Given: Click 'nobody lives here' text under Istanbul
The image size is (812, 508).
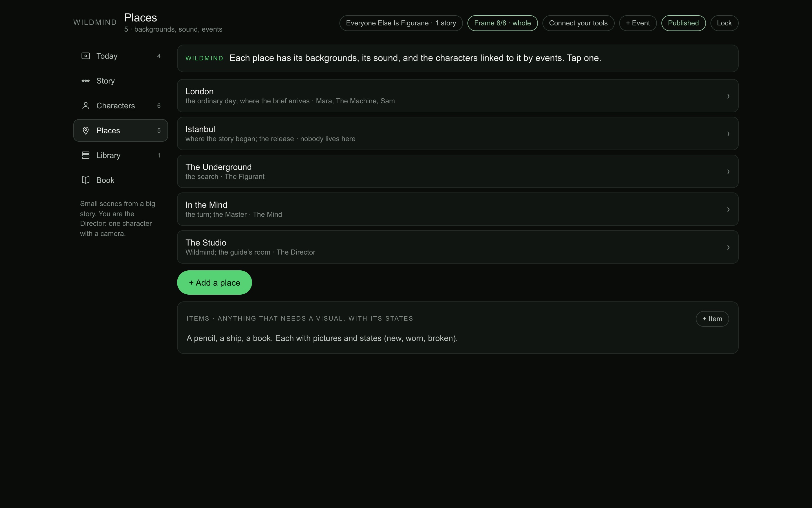Looking at the screenshot, I should pyautogui.click(x=328, y=139).
